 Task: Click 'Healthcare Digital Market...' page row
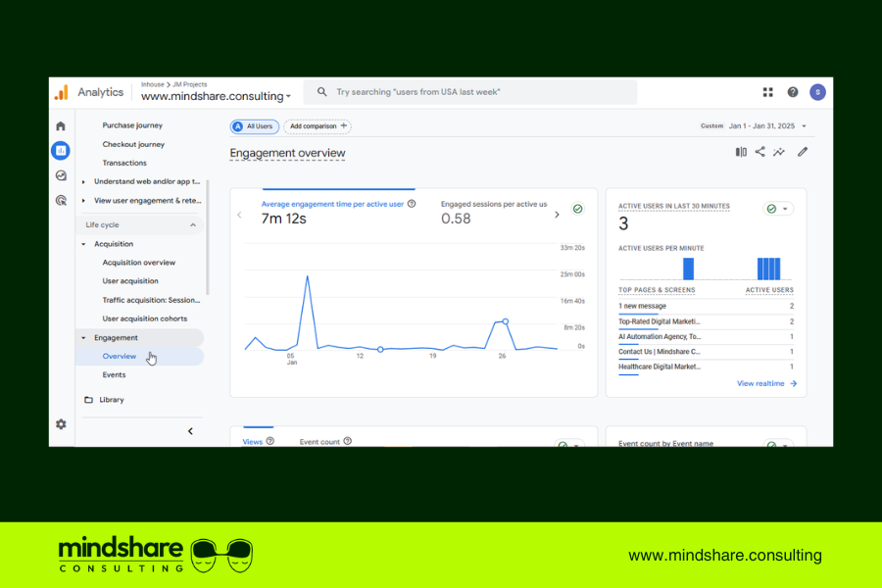click(x=706, y=367)
